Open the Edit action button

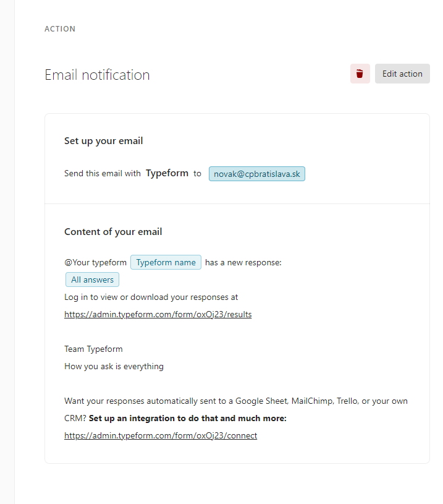[x=402, y=74]
